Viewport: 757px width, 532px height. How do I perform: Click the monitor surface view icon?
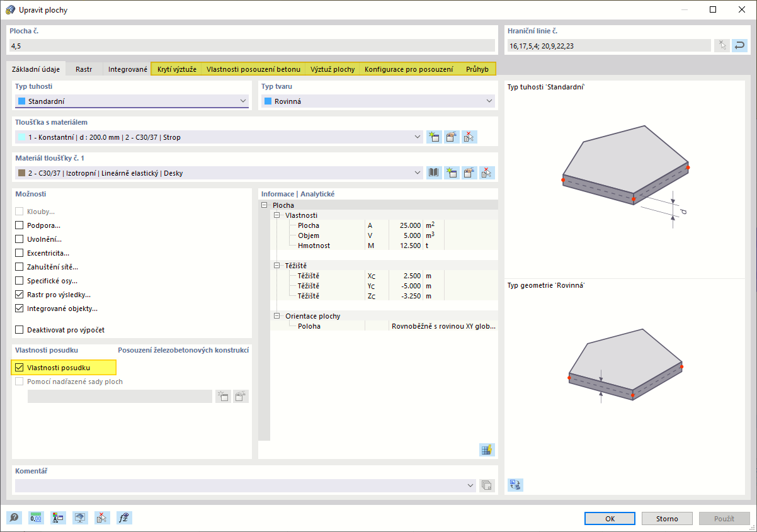pyautogui.click(x=81, y=518)
